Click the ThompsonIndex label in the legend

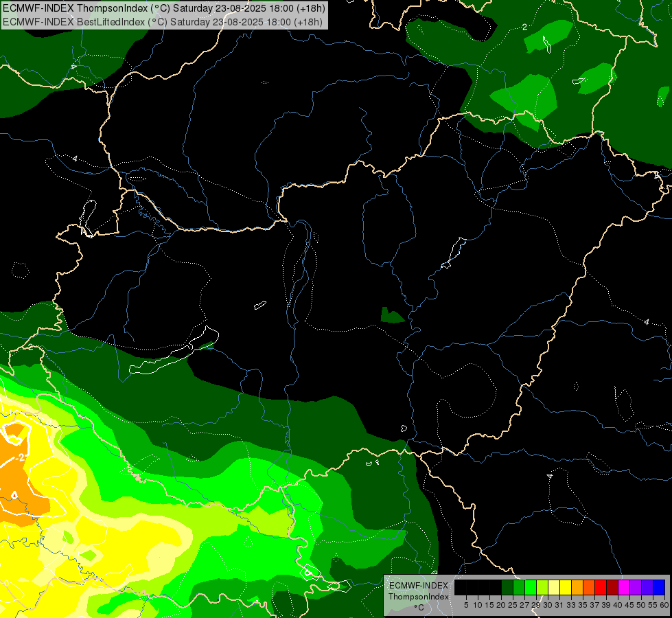pos(419,597)
